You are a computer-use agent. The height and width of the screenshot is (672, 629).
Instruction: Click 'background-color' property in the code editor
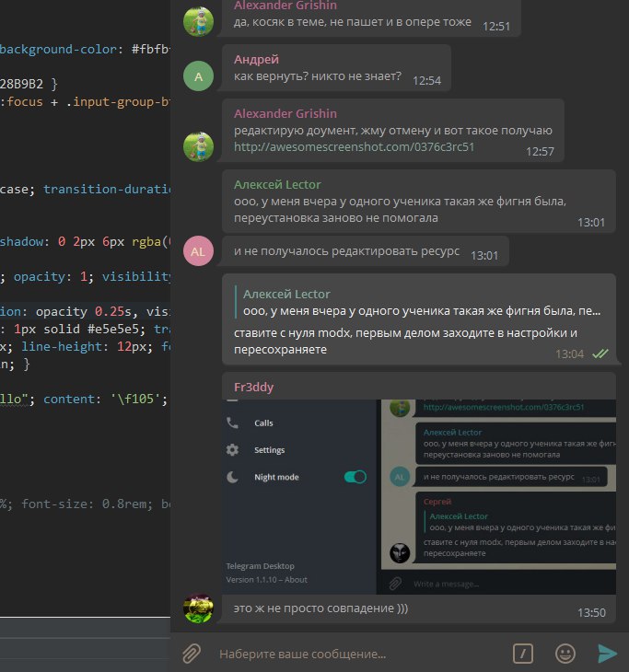[x=58, y=50]
